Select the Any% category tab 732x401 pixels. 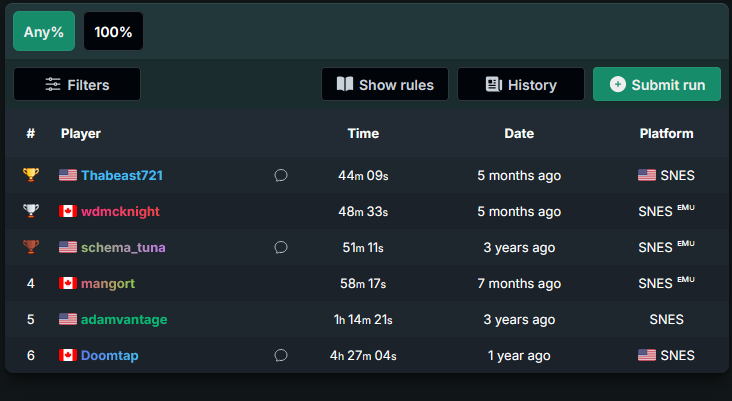pyautogui.click(x=44, y=31)
